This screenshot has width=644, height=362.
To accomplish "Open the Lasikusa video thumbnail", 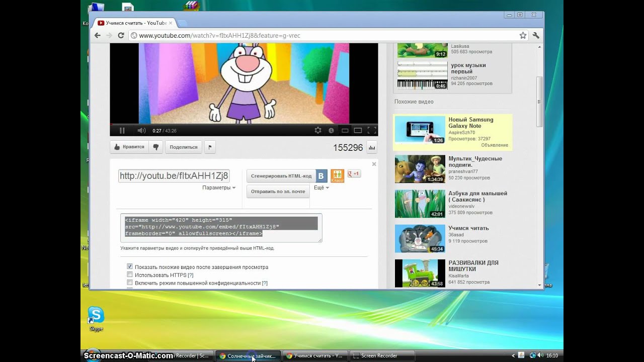I will tap(422, 51).
